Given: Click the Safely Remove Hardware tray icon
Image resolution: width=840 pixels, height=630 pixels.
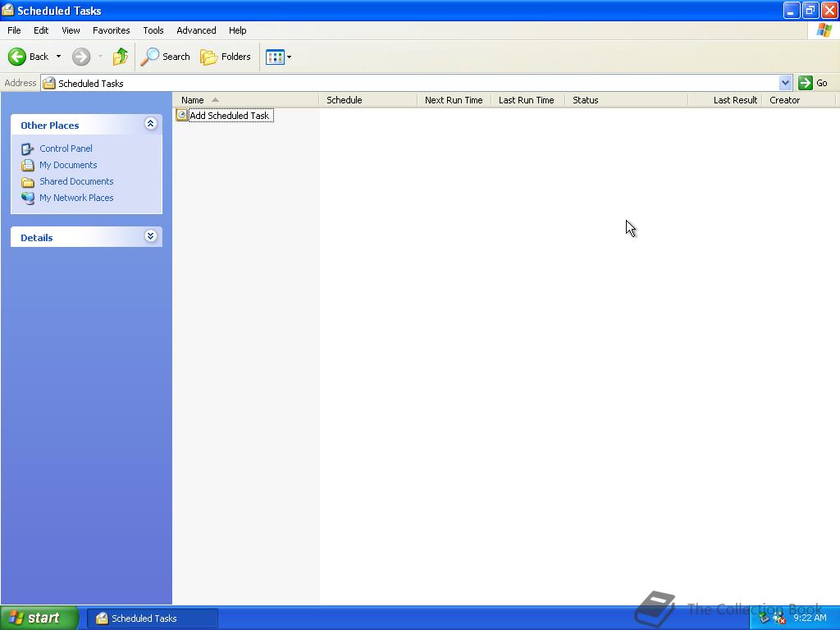Looking at the screenshot, I should coord(765,619).
